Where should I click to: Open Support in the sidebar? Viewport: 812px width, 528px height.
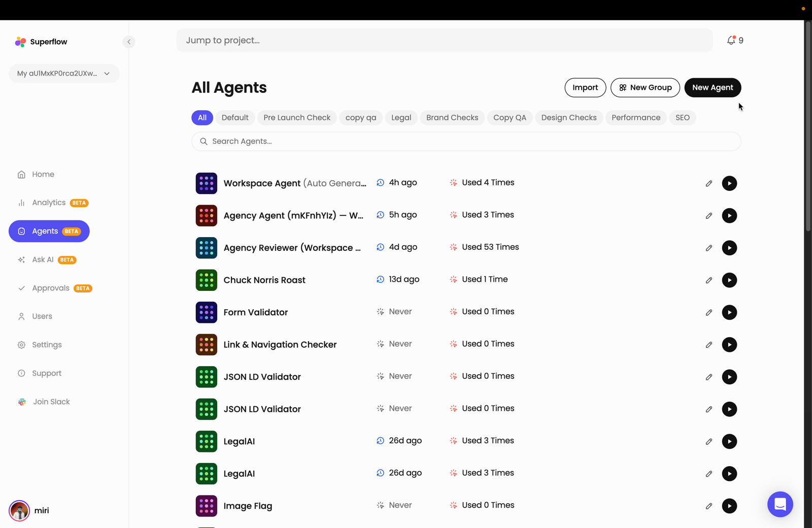tap(40, 373)
